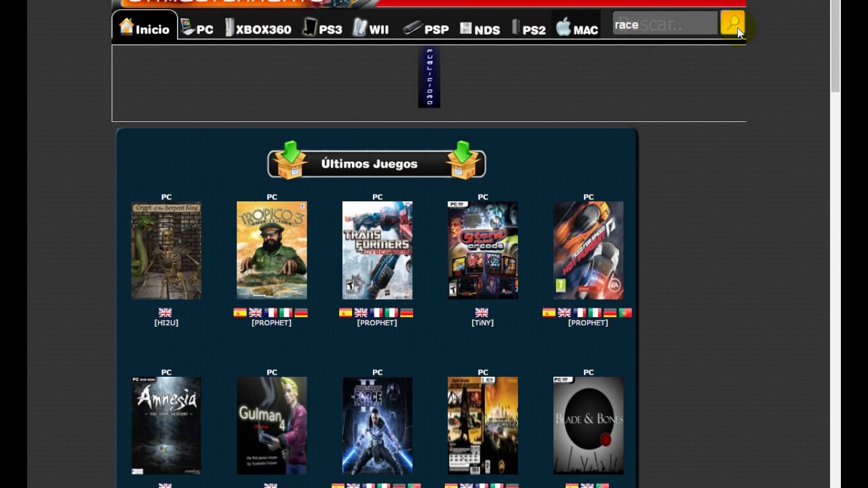Click the [TiNY] release label
Screen dimensions: 868x488
(x=483, y=323)
